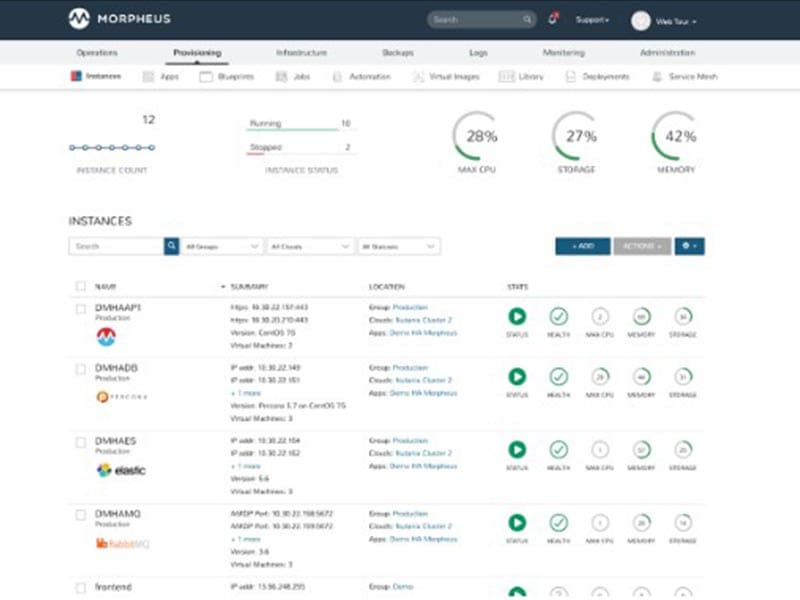The height and width of the screenshot is (600, 800).
Task: Click the Elastic logo under DMHAES
Action: click(120, 470)
